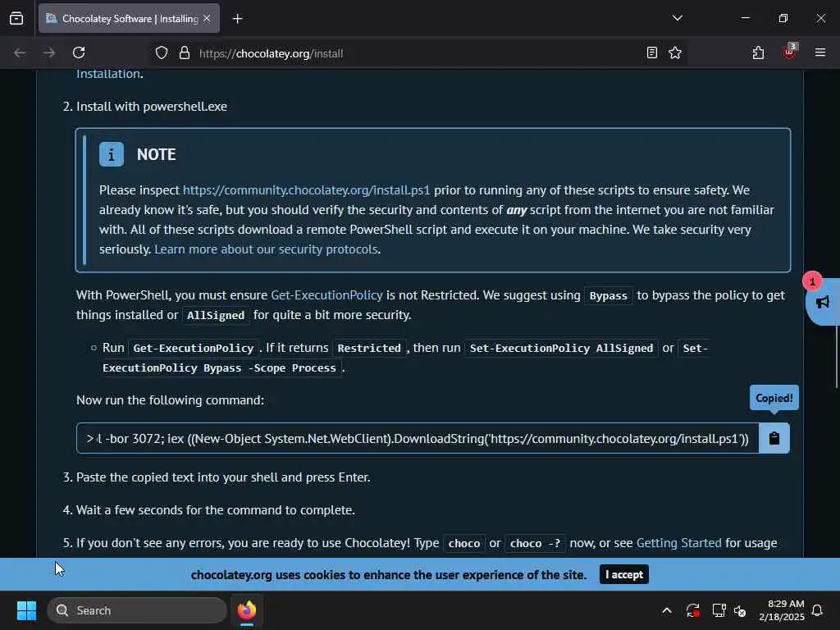Click the Bypass inline code text
The image size is (840, 630).
click(x=608, y=295)
